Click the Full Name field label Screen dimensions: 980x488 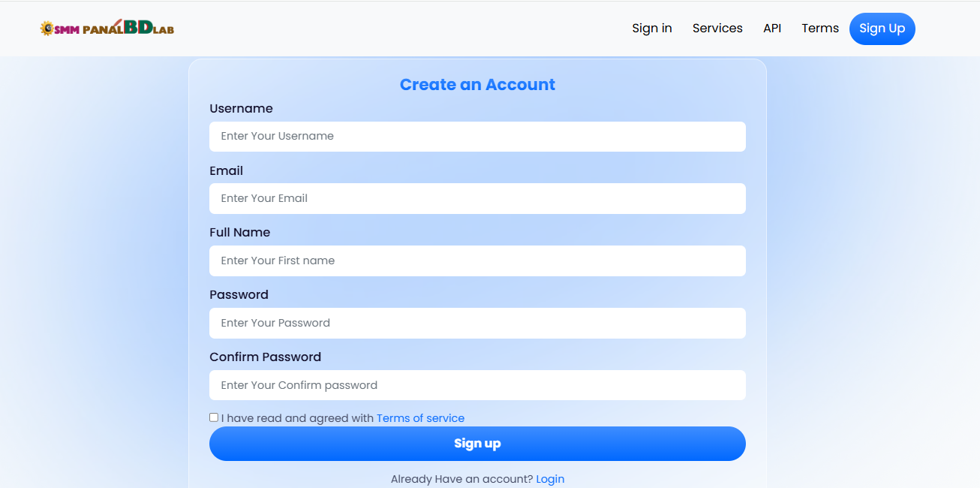[x=239, y=233]
